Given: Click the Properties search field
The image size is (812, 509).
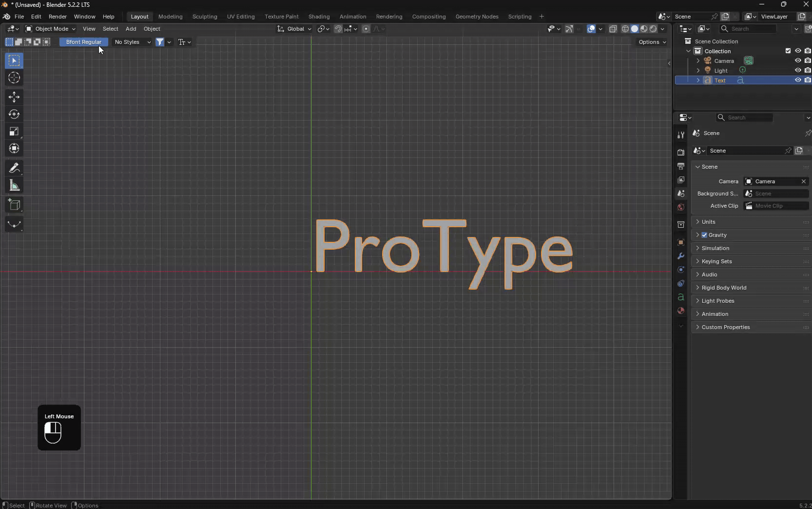Looking at the screenshot, I should coord(744,117).
